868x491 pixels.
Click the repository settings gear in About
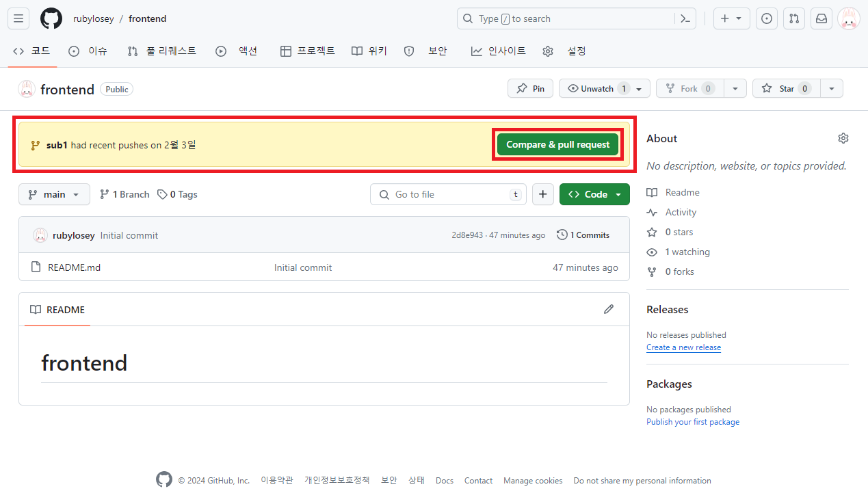click(x=843, y=138)
